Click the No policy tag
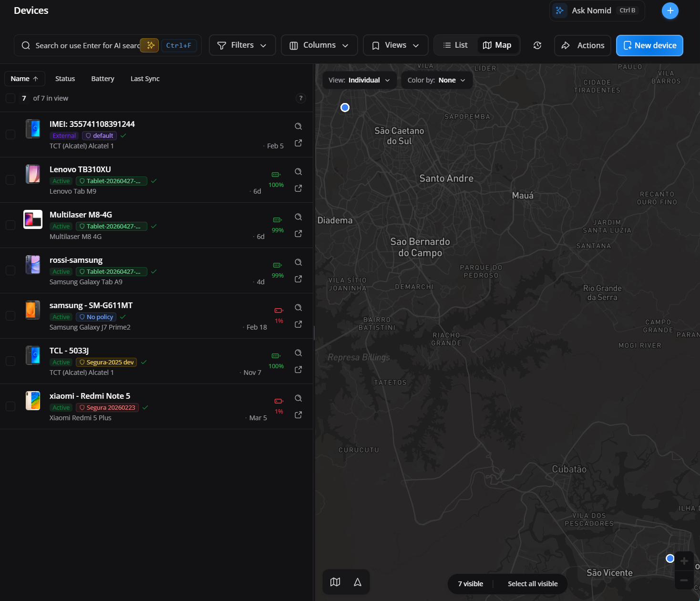The width and height of the screenshot is (700, 601). (x=96, y=317)
